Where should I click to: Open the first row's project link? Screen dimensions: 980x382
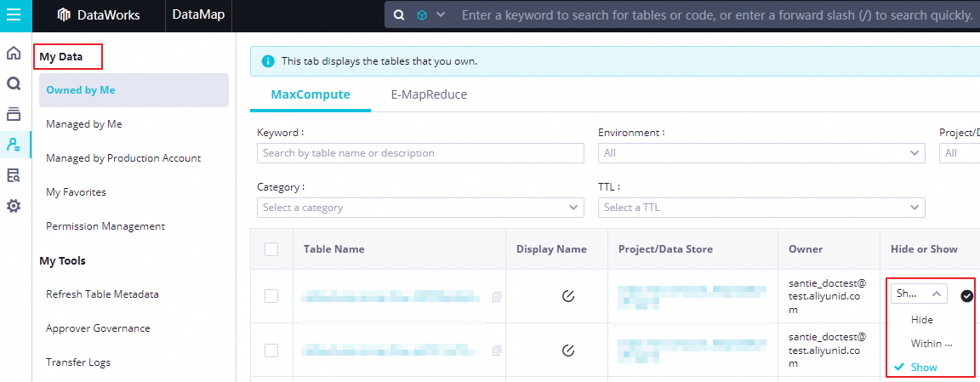click(x=692, y=297)
